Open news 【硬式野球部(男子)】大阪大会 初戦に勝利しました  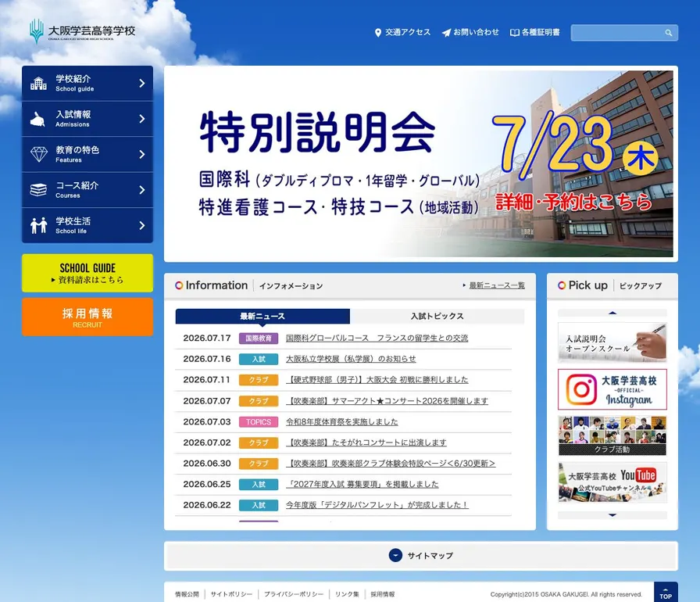377,380
